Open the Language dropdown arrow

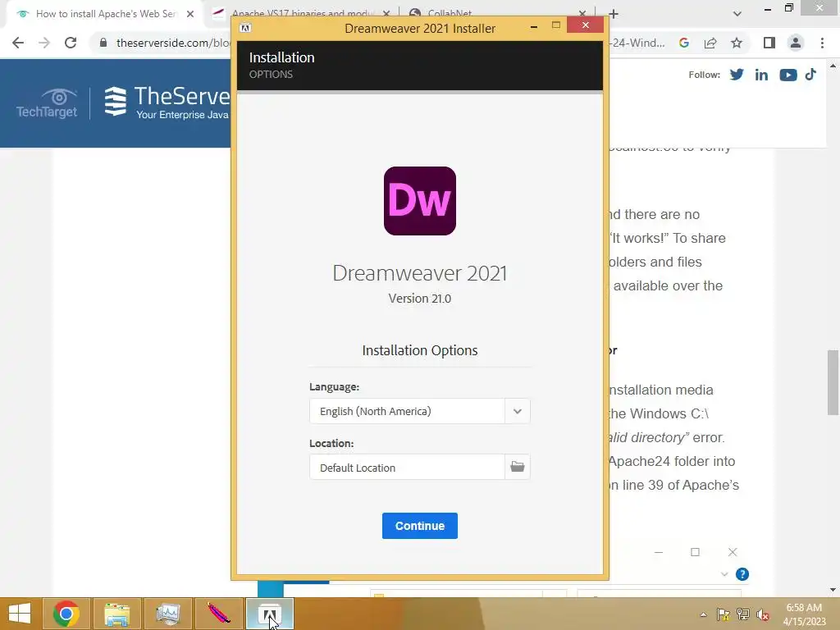(x=517, y=411)
